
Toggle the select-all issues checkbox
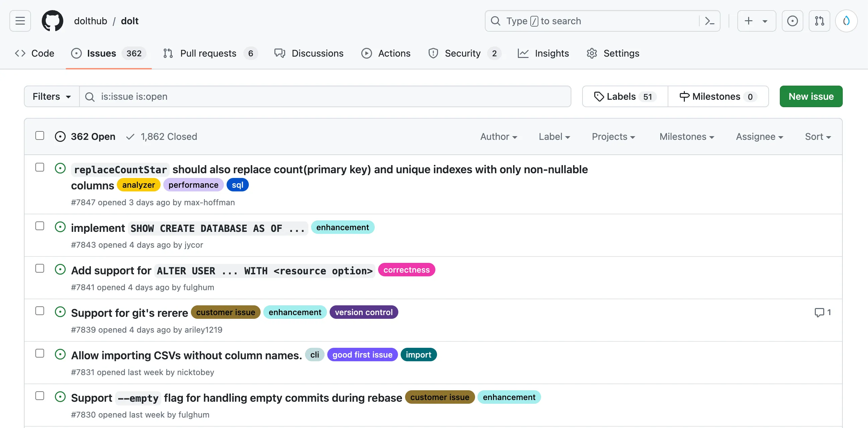click(40, 135)
